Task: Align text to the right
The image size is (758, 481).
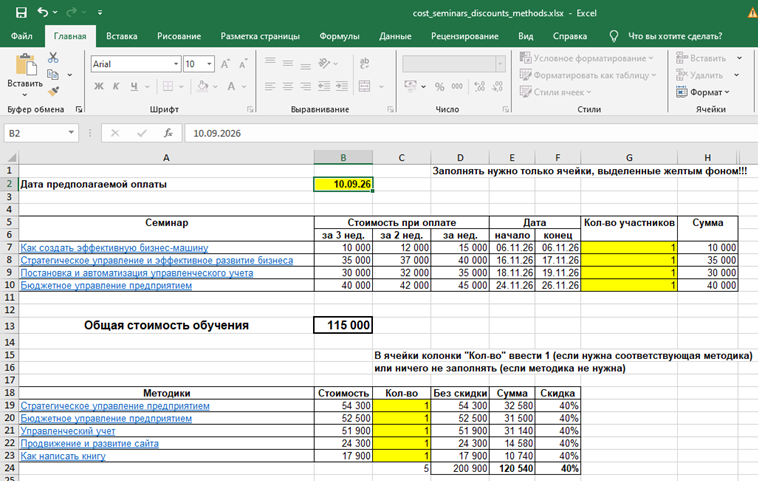Action: [x=306, y=87]
